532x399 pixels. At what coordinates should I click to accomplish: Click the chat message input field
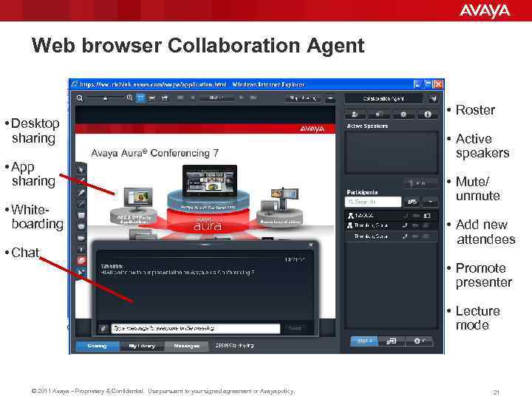point(196,328)
